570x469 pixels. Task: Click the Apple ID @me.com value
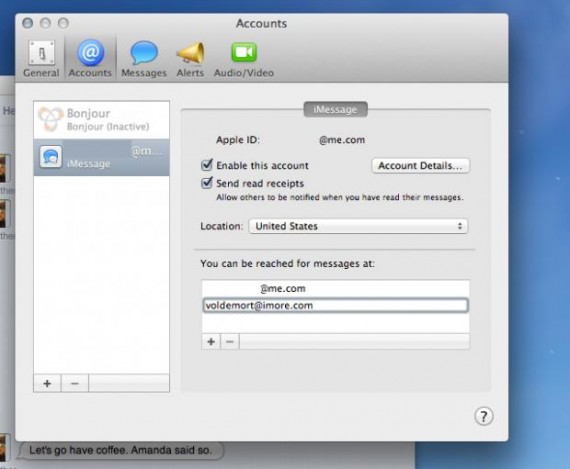pos(342,140)
